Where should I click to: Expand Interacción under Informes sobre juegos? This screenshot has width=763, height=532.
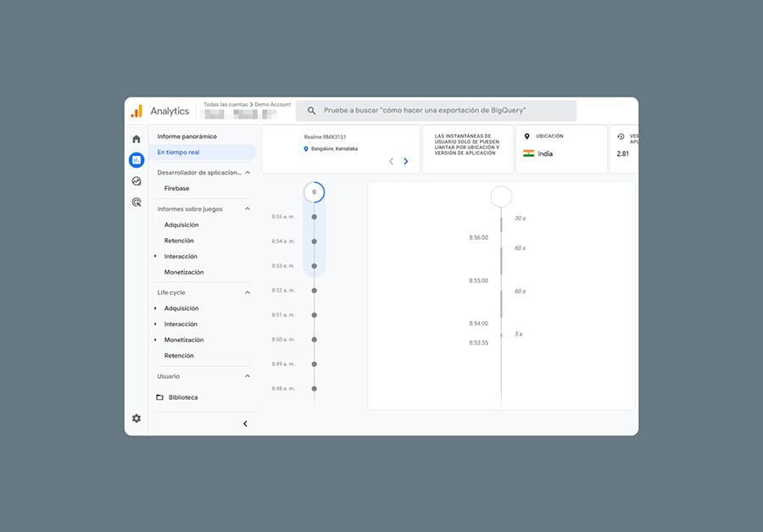pos(155,257)
